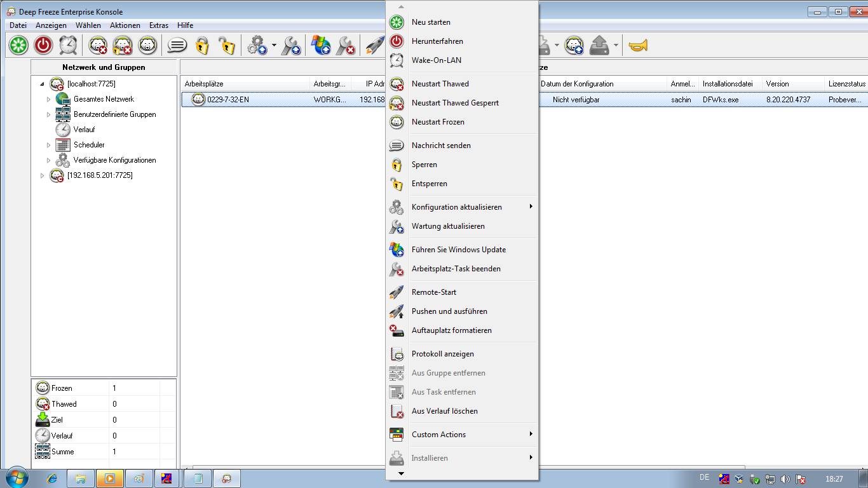Choose Wartung aktualisieren menu entry
The width and height of the screenshot is (868, 488).
tap(462, 226)
